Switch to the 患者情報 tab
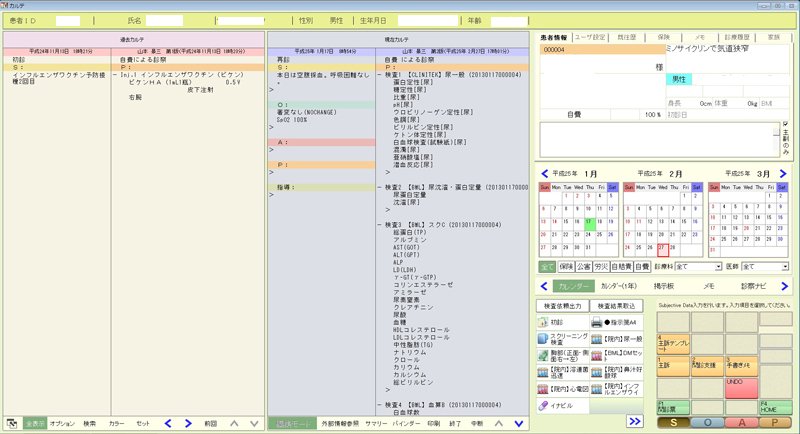This screenshot has width=800, height=434. (x=554, y=38)
